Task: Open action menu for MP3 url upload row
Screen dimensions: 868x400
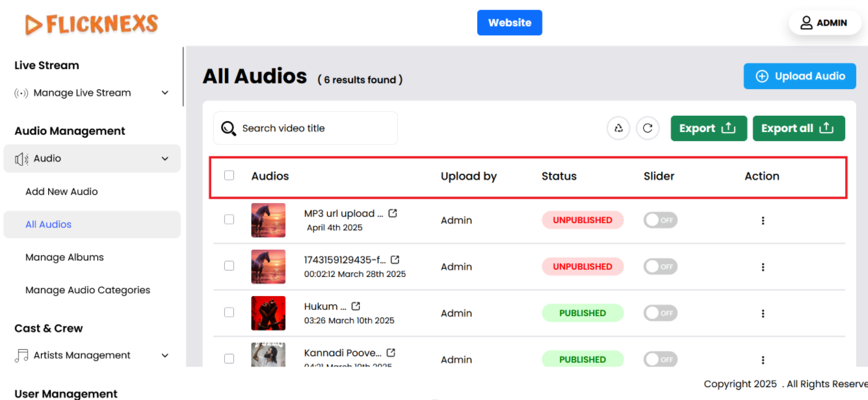Action: coord(763,220)
